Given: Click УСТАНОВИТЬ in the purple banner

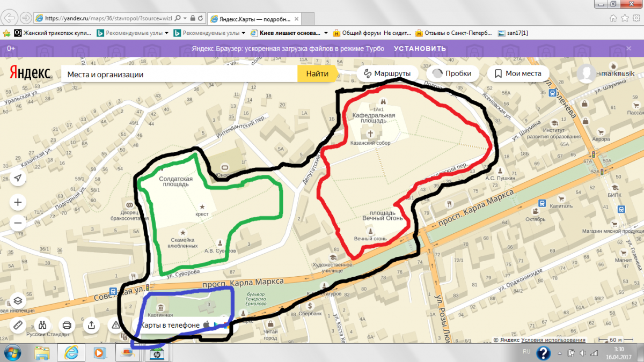Looking at the screenshot, I should 420,48.
